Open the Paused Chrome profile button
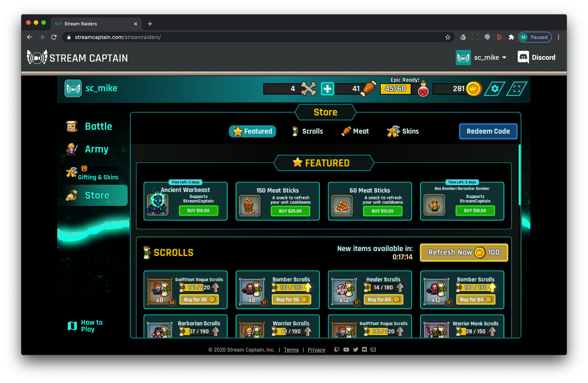Viewport: 588px width, 383px height. [535, 37]
